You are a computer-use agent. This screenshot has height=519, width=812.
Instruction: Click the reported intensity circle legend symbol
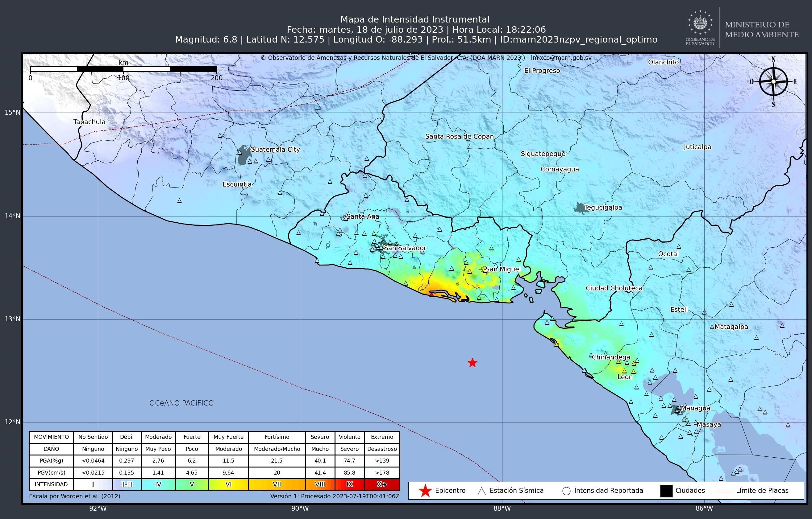pyautogui.click(x=567, y=491)
